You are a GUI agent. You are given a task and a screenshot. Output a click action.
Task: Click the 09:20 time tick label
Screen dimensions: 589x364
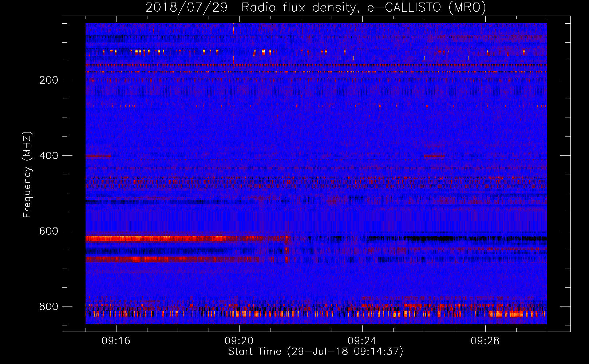pyautogui.click(x=239, y=341)
